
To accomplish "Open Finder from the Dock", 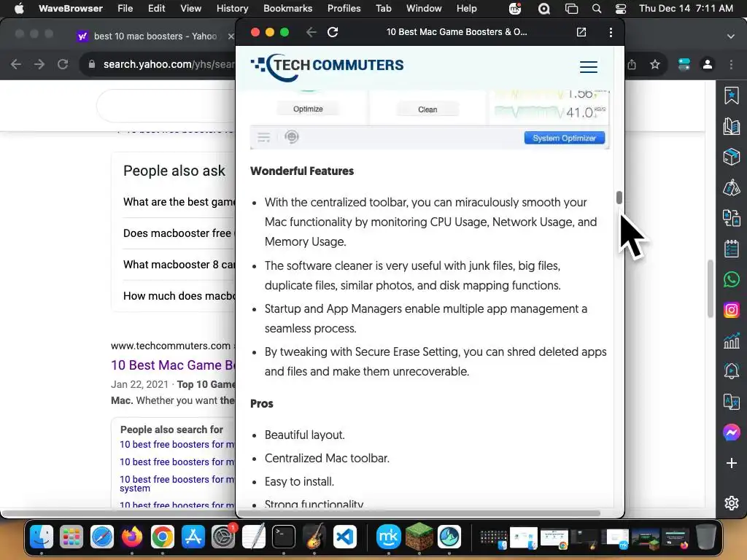I will [42, 537].
